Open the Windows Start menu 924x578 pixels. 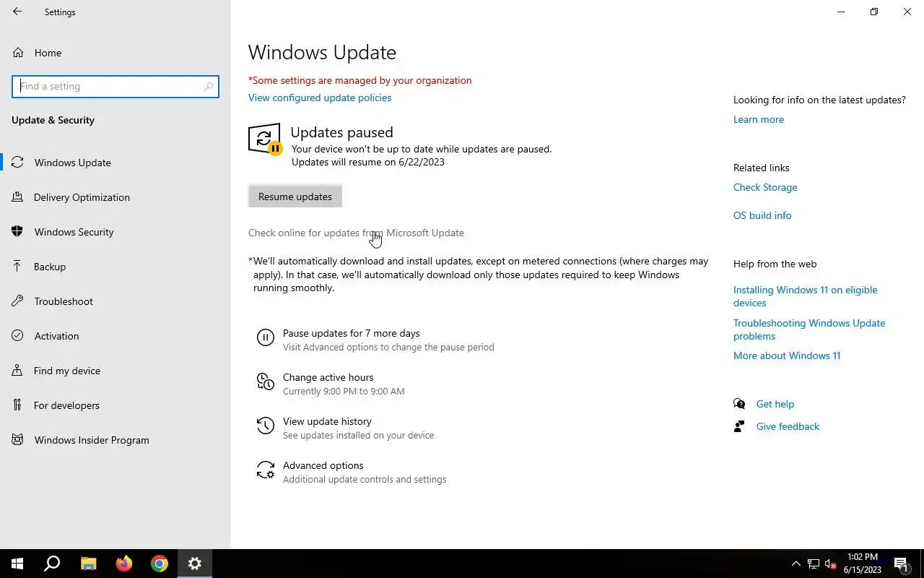pyautogui.click(x=17, y=564)
